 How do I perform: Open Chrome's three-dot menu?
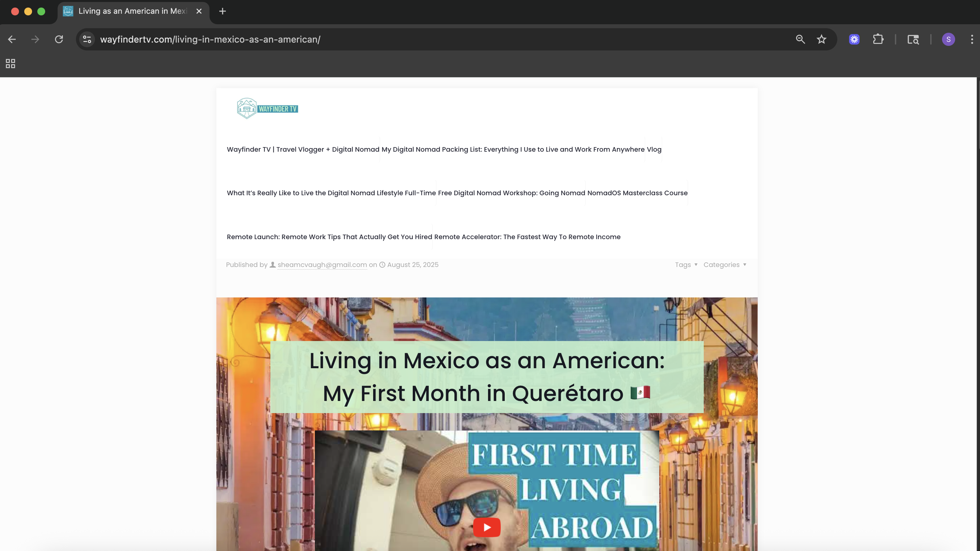(x=972, y=39)
